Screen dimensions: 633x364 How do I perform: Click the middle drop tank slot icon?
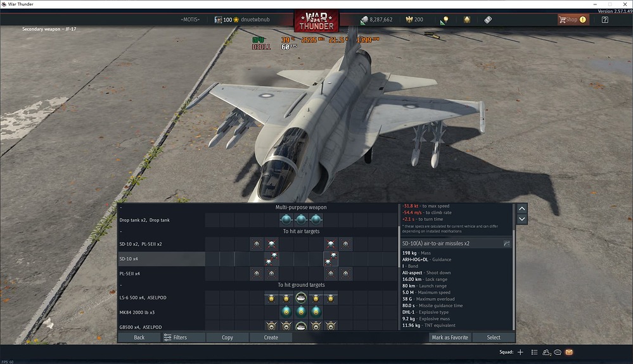click(301, 220)
